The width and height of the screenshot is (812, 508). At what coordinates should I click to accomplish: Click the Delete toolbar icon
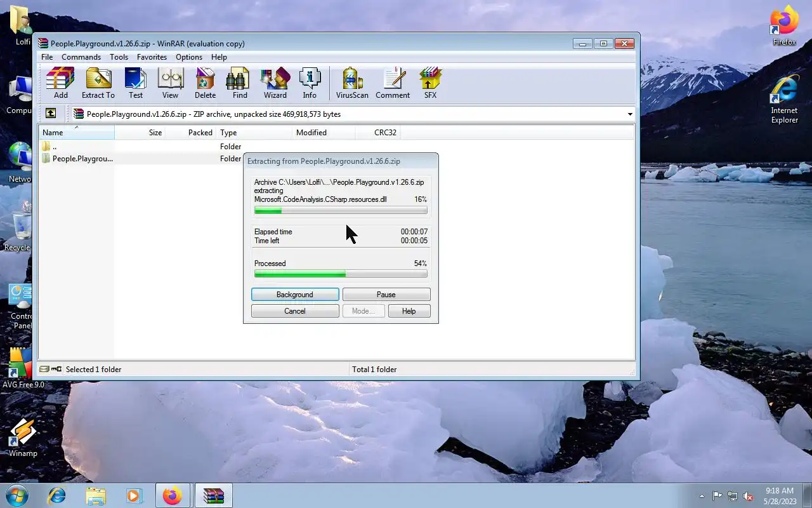205,83
